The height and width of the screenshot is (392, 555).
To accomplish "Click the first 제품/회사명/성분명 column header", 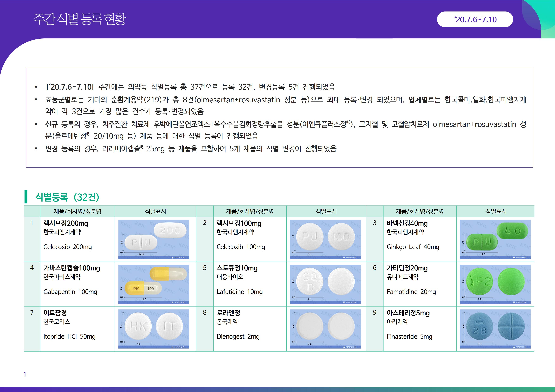I will click(x=77, y=211).
